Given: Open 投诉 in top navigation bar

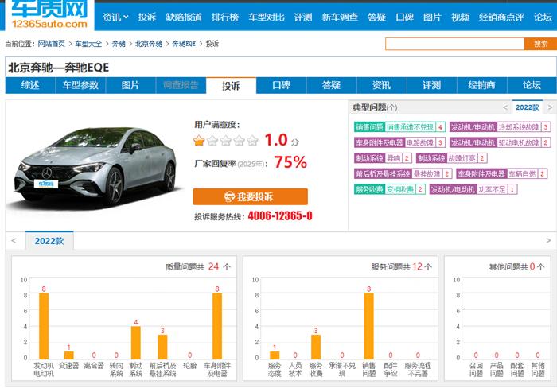Looking at the screenshot, I should click(x=146, y=17).
